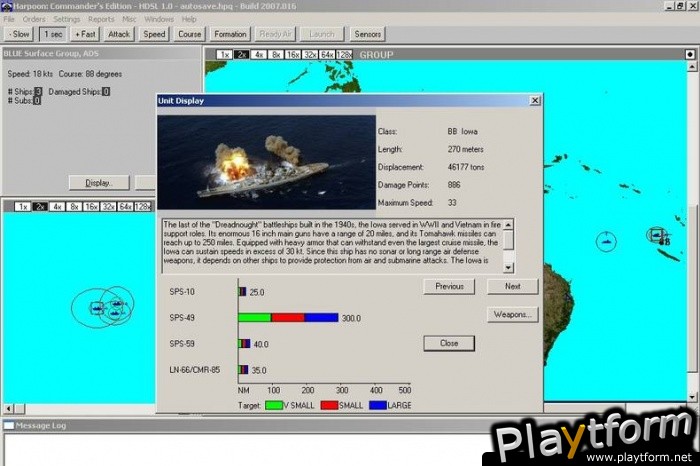Select the boxed group icon on Group map

click(x=657, y=235)
